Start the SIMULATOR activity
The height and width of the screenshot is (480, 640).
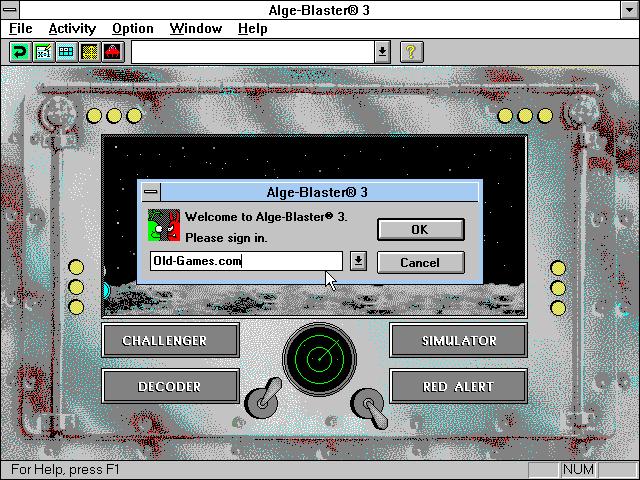(458, 340)
